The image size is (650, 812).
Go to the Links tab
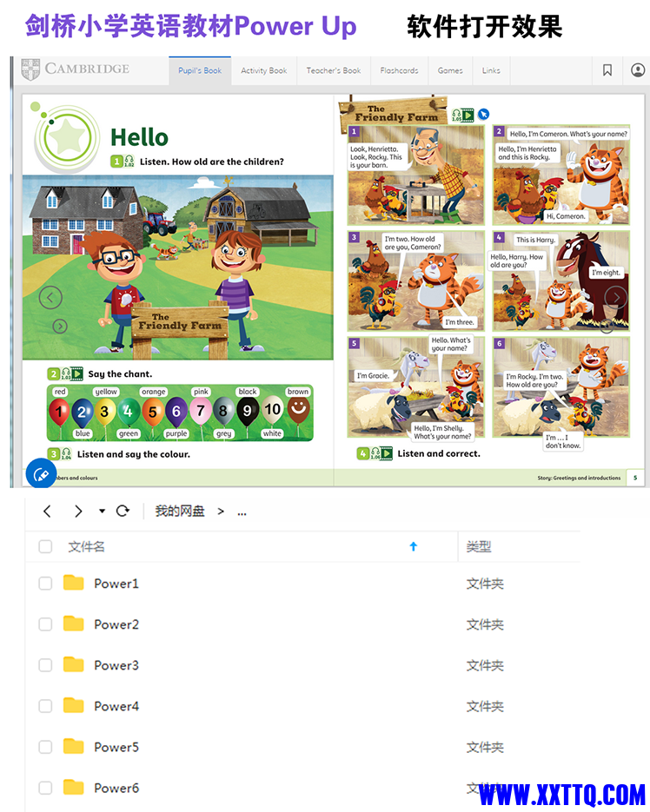pos(491,70)
